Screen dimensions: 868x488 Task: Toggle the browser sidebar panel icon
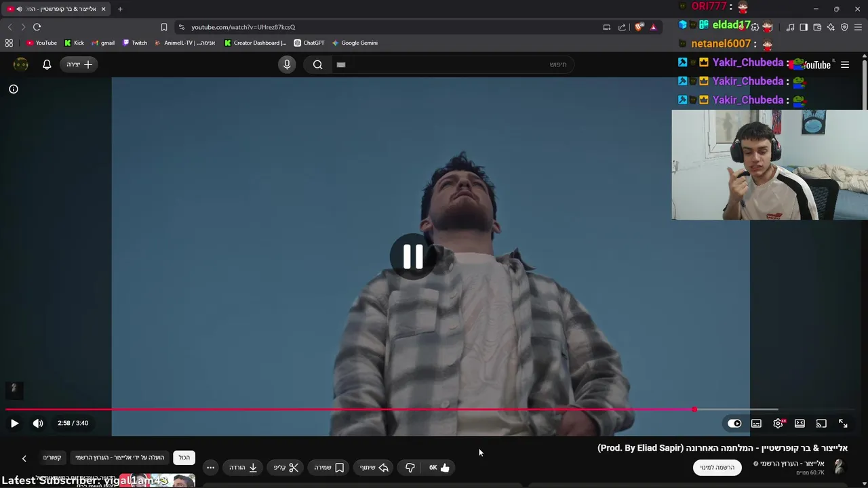[804, 27]
